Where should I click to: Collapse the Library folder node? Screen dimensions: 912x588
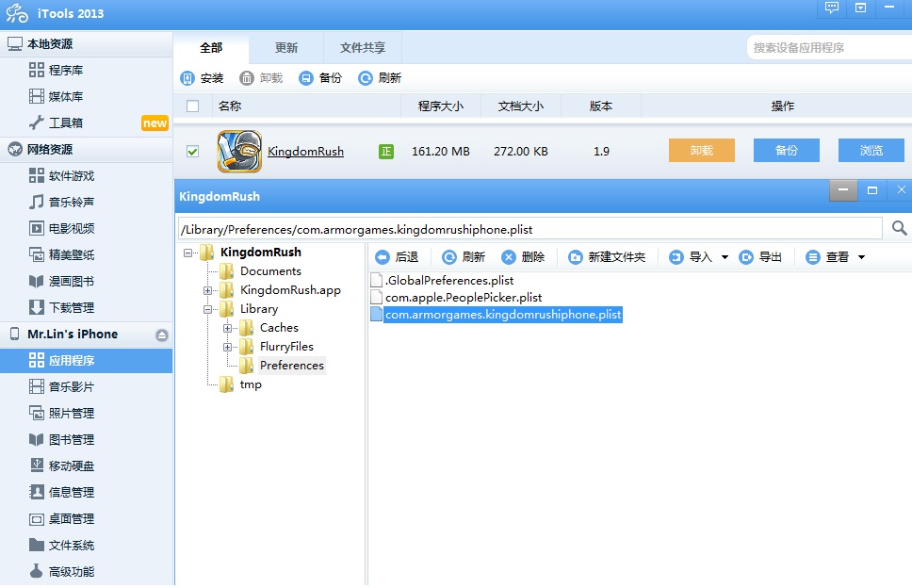[207, 309]
